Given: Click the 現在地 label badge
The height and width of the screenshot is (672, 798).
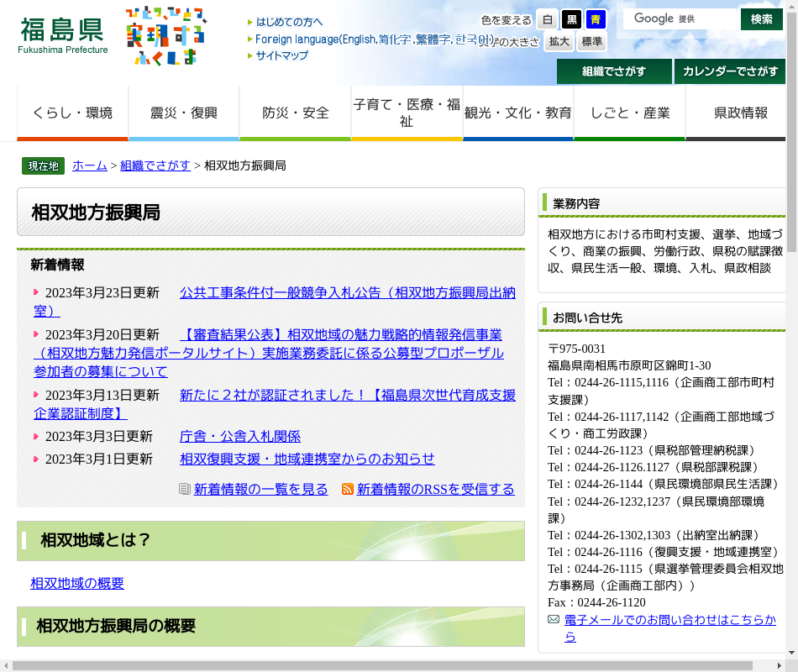Looking at the screenshot, I should (43, 166).
